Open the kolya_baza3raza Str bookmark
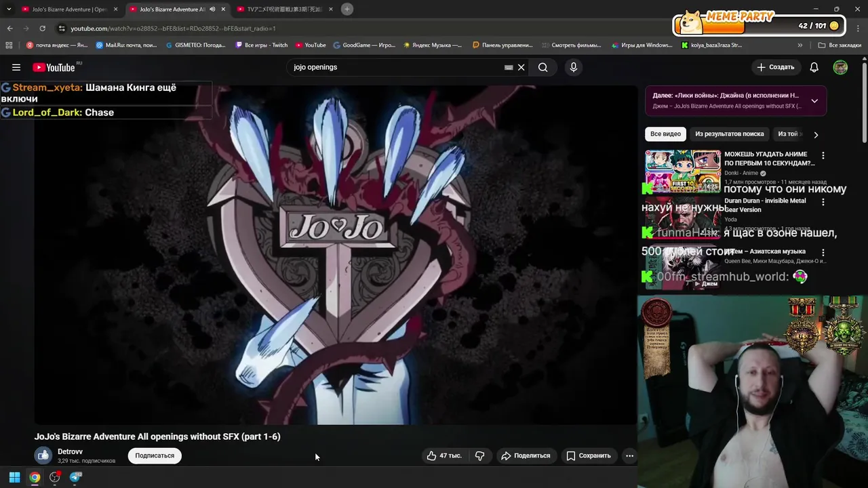The image size is (868, 488). pyautogui.click(x=711, y=45)
